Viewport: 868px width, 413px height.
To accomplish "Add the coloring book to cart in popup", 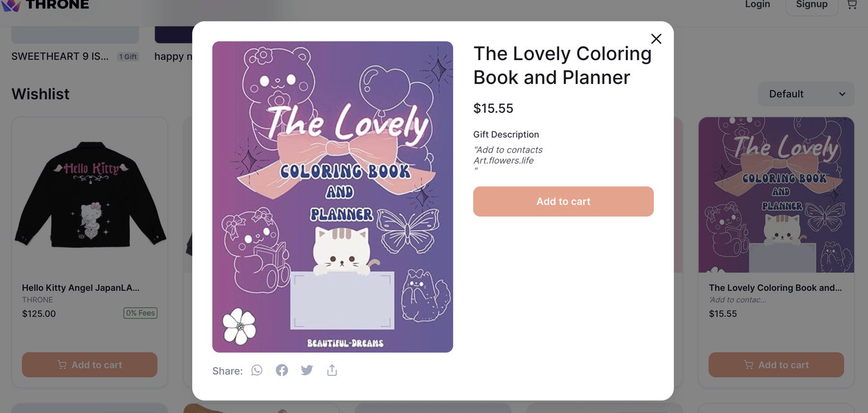I will 563,201.
